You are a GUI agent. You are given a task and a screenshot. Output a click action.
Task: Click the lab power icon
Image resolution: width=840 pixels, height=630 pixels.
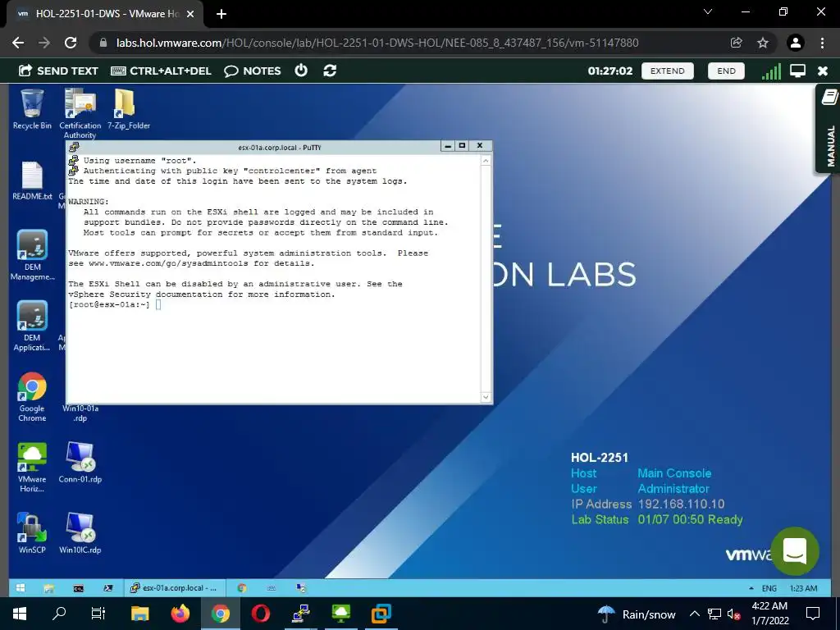coord(301,71)
